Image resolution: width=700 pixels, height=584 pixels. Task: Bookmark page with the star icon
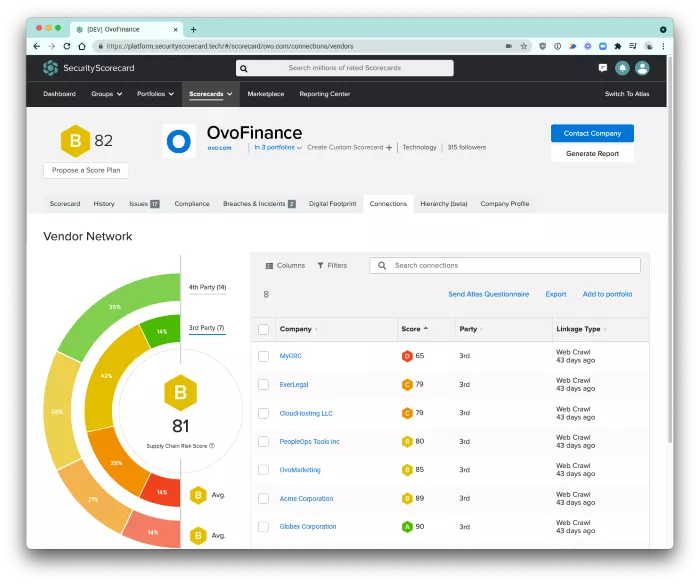524,46
